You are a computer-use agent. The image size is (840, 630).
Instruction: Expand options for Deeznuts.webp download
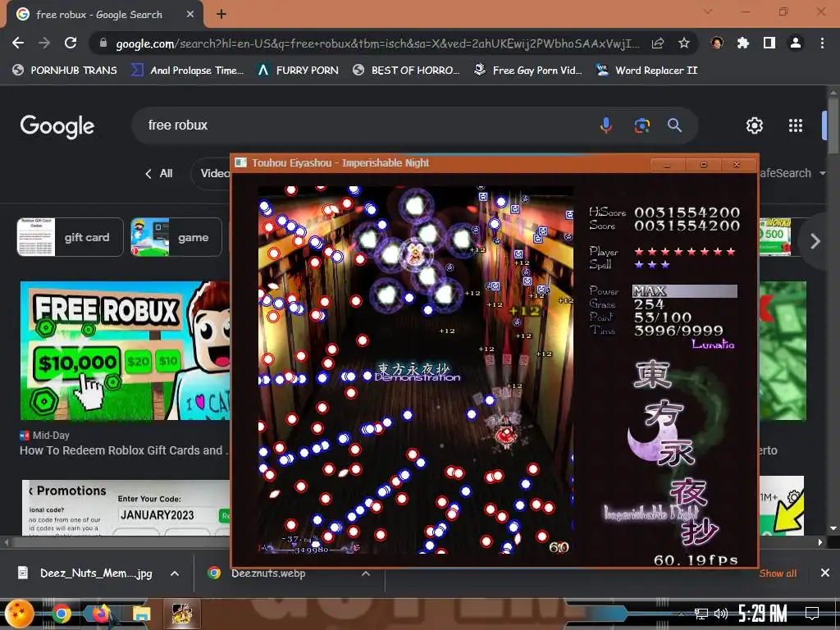[366, 573]
